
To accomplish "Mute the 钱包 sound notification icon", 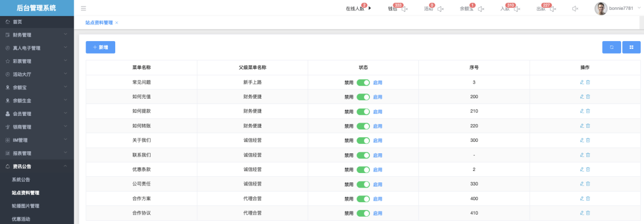I will point(405,9).
